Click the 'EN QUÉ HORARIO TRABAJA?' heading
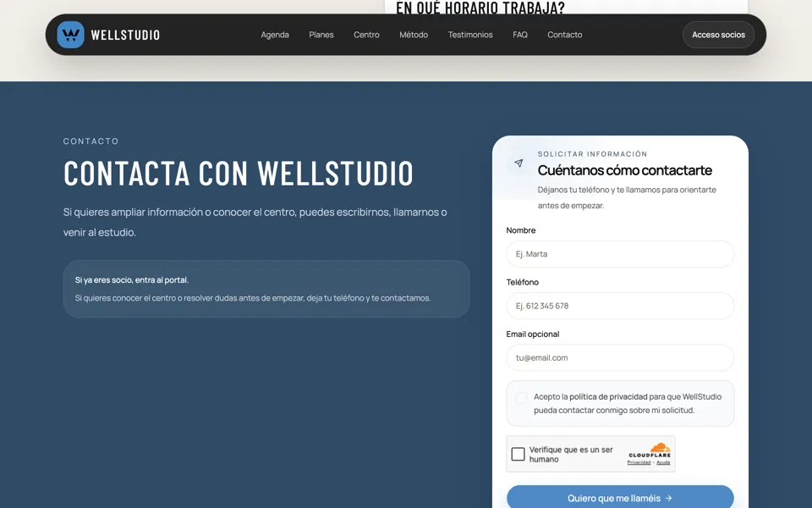Viewport: 812px width, 508px height. [480, 8]
